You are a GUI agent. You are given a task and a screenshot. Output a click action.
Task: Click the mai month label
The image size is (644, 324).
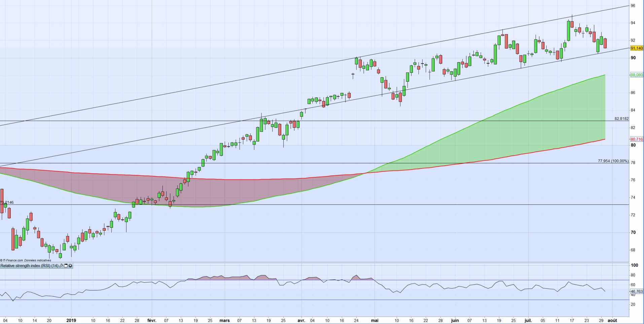(x=374, y=320)
